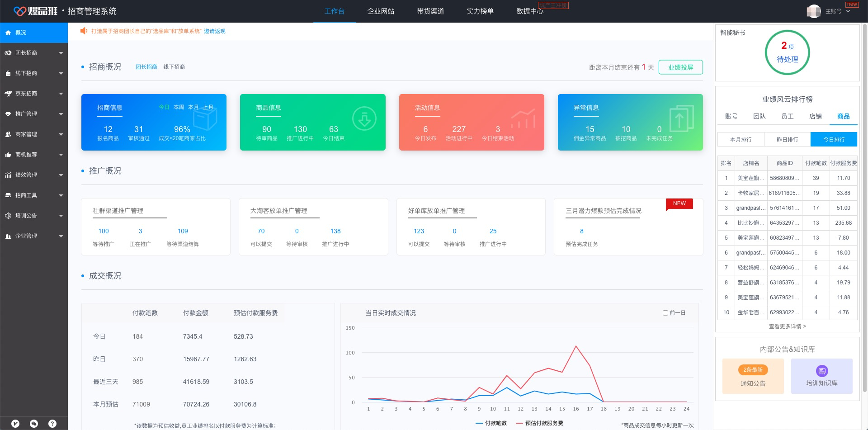Click the purple 培训知识库 icon

tap(821, 371)
